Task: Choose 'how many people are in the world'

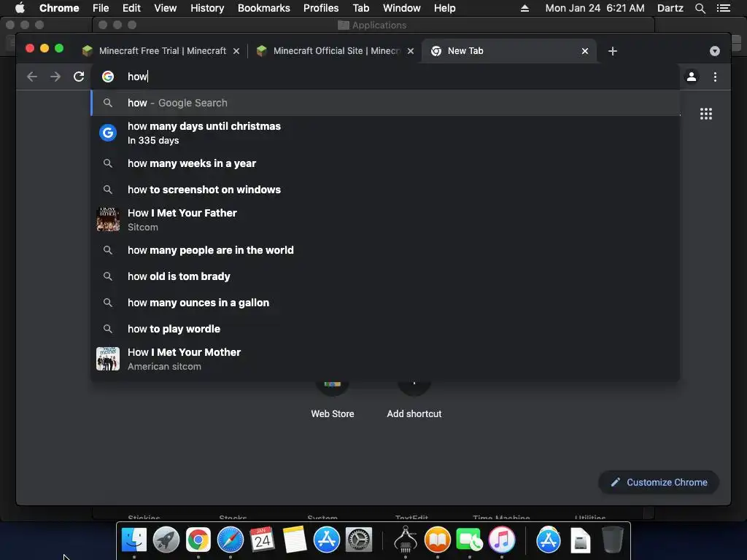Action: pyautogui.click(x=385, y=250)
